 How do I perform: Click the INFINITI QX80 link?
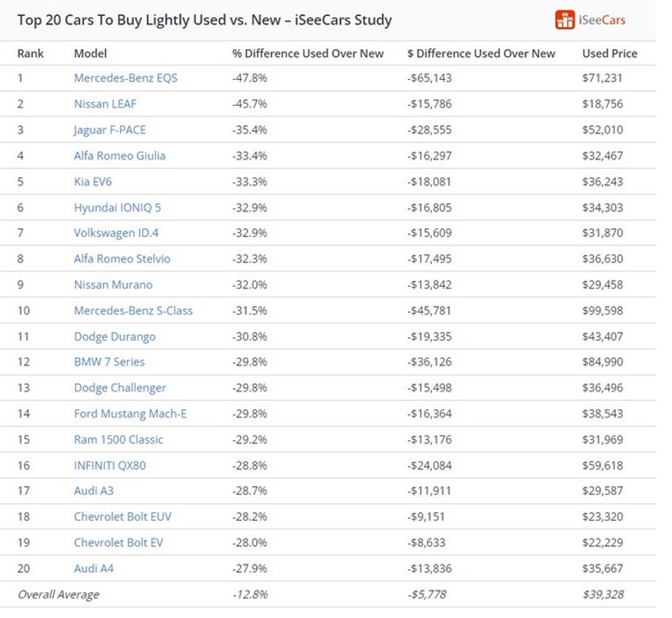[110, 465]
